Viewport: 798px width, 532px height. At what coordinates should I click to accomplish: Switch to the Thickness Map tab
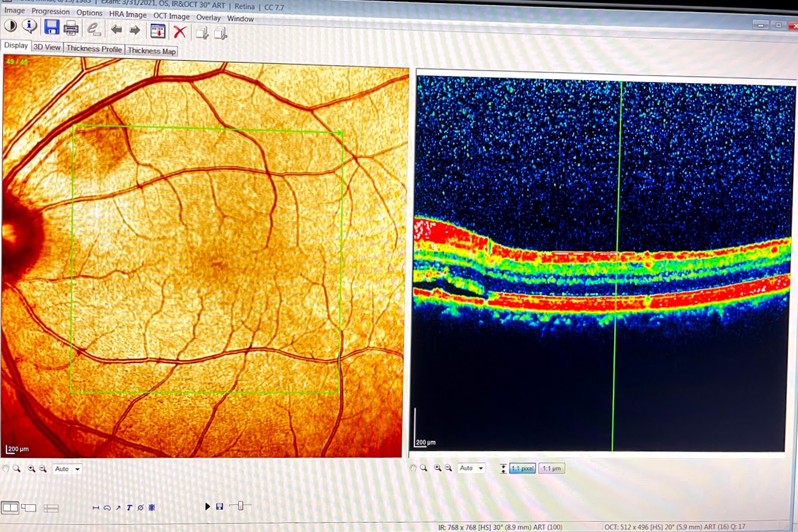tap(151, 51)
